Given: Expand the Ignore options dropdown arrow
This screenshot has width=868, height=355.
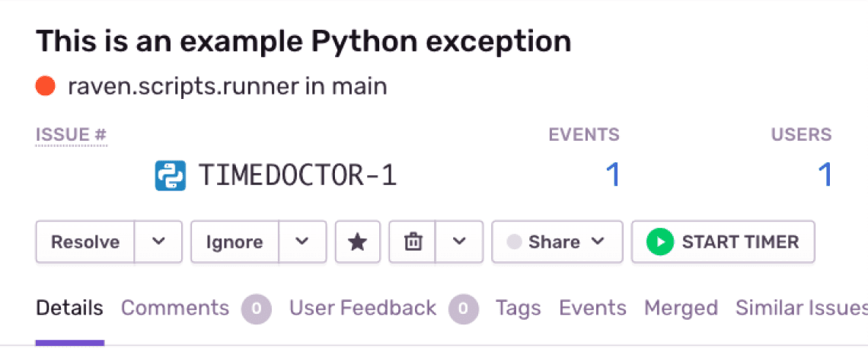Looking at the screenshot, I should click(302, 242).
